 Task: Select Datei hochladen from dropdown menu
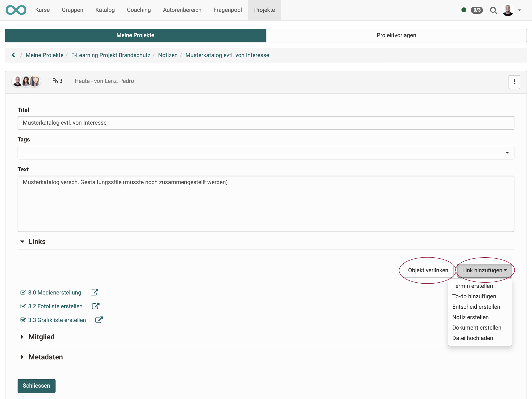pos(473,338)
